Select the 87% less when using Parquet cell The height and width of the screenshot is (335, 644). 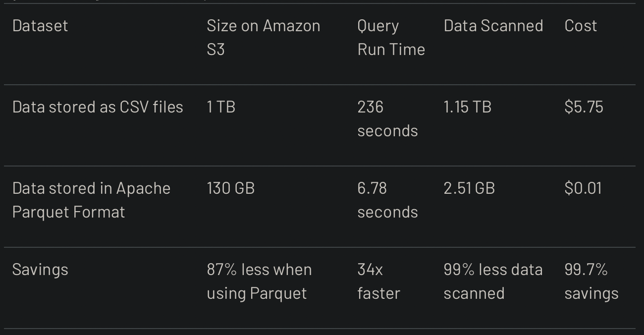[x=259, y=281]
